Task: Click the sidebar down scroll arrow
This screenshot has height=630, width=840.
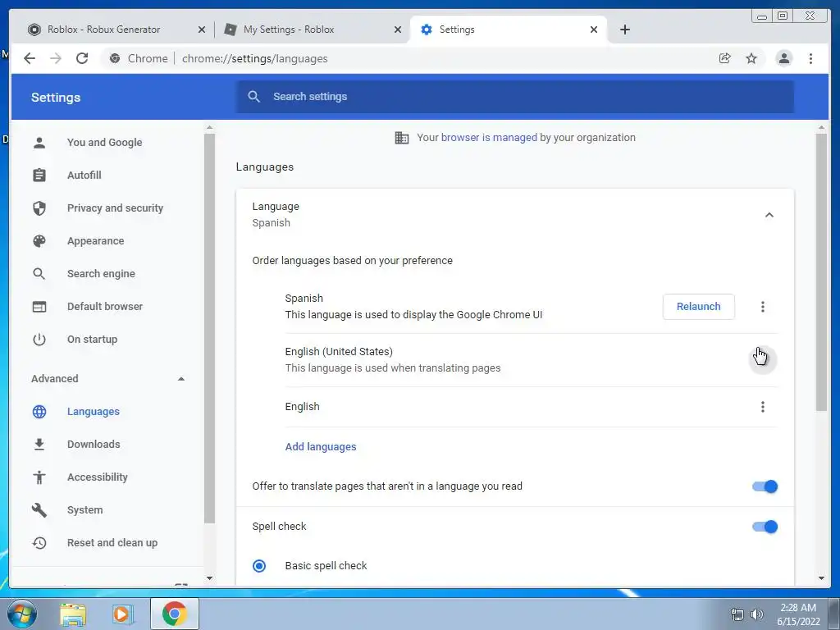Action: pyautogui.click(x=209, y=578)
